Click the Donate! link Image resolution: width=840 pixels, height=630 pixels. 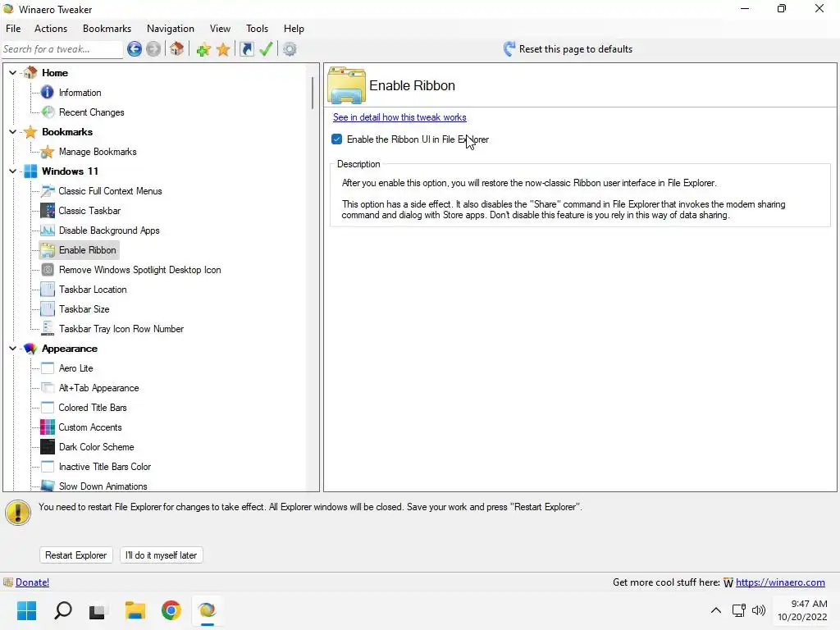tap(32, 582)
